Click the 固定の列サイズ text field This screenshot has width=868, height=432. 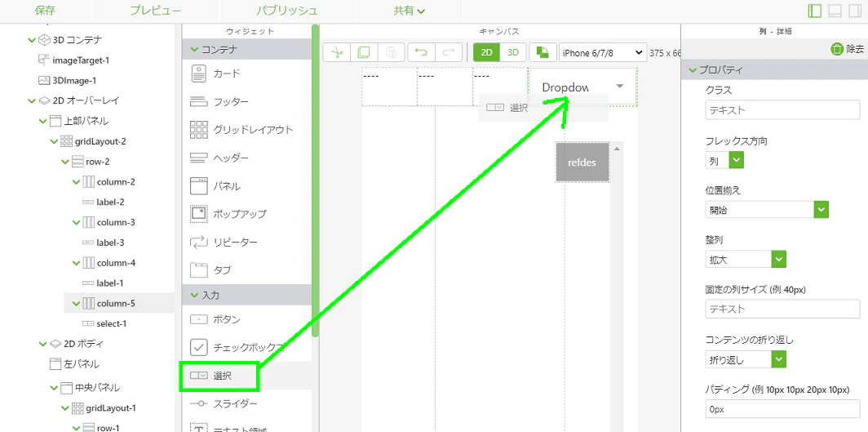(x=782, y=309)
